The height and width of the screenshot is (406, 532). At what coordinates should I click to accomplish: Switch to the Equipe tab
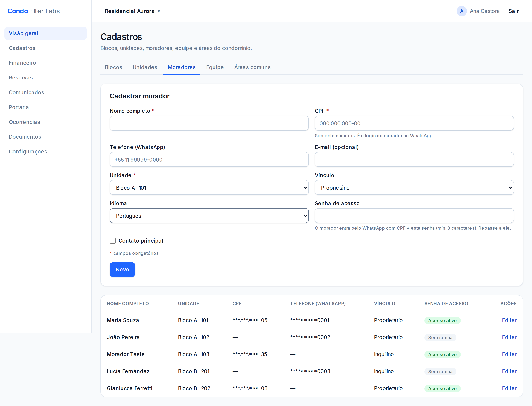pyautogui.click(x=215, y=67)
